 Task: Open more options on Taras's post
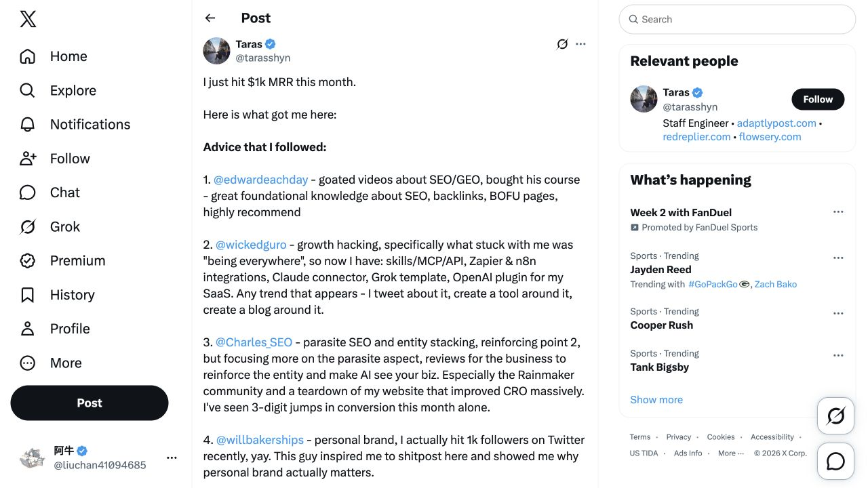pyautogui.click(x=580, y=44)
